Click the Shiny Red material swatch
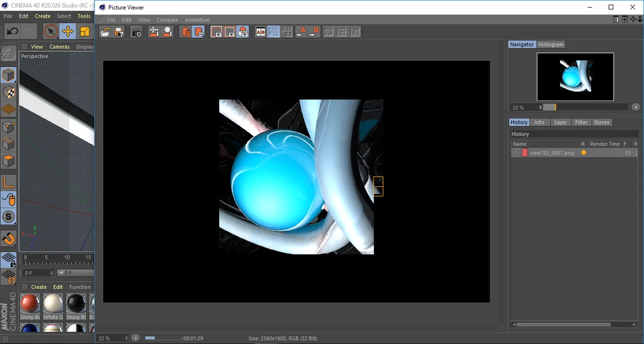 tap(30, 304)
